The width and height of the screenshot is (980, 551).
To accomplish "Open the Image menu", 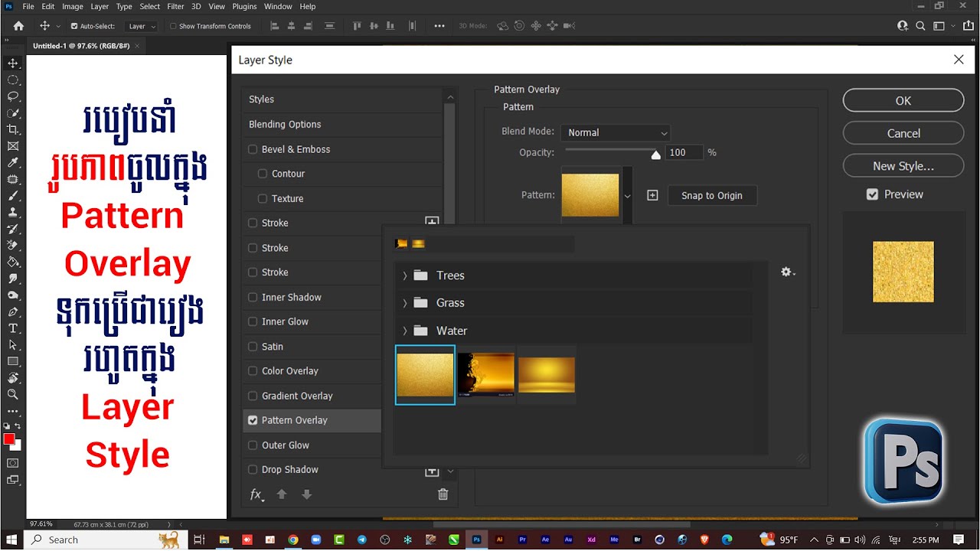I will (73, 6).
